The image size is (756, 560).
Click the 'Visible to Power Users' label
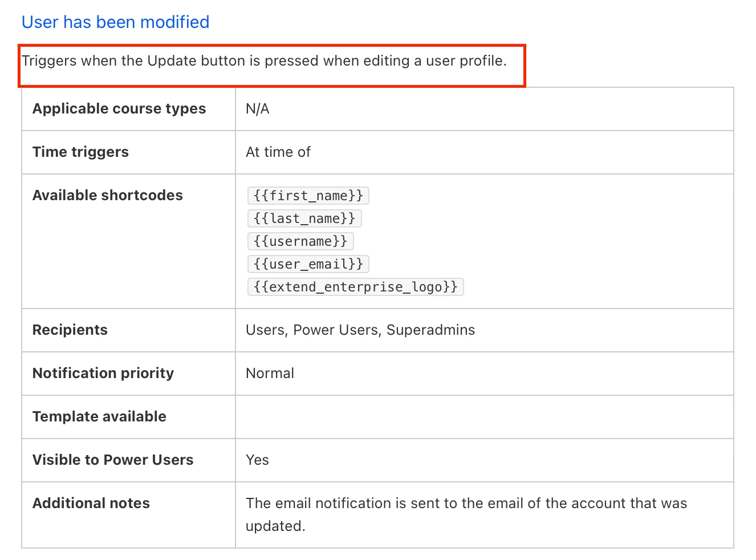[x=113, y=460]
